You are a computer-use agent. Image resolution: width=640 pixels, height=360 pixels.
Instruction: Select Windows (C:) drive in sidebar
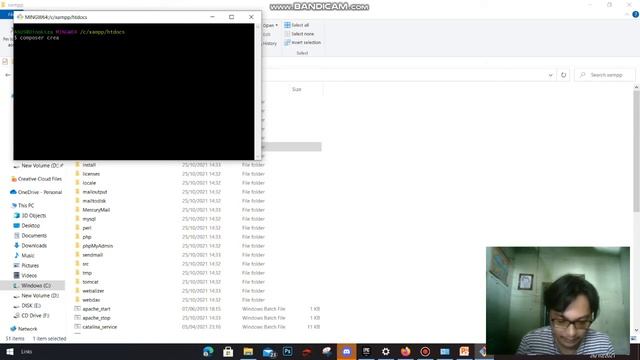click(32, 286)
